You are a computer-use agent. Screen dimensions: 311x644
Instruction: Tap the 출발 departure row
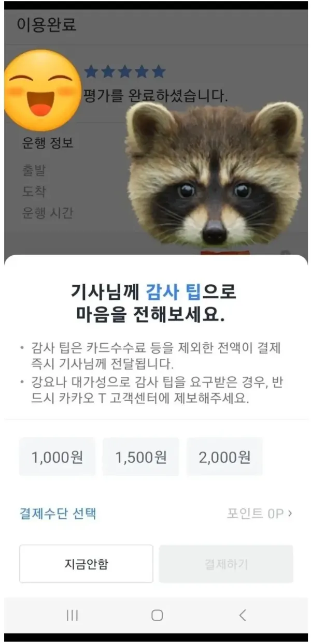pyautogui.click(x=34, y=169)
